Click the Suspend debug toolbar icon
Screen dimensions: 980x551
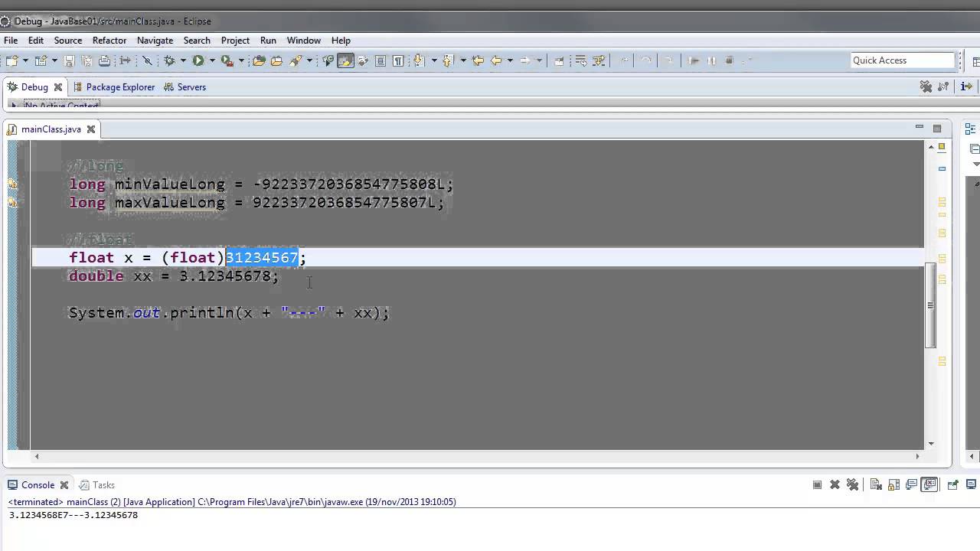(711, 60)
